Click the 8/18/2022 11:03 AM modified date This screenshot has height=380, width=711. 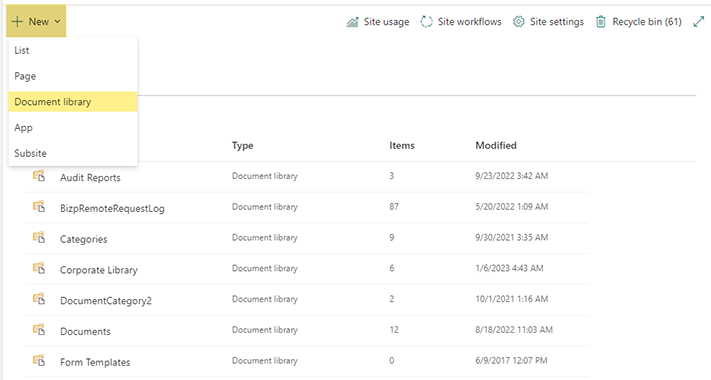(514, 330)
